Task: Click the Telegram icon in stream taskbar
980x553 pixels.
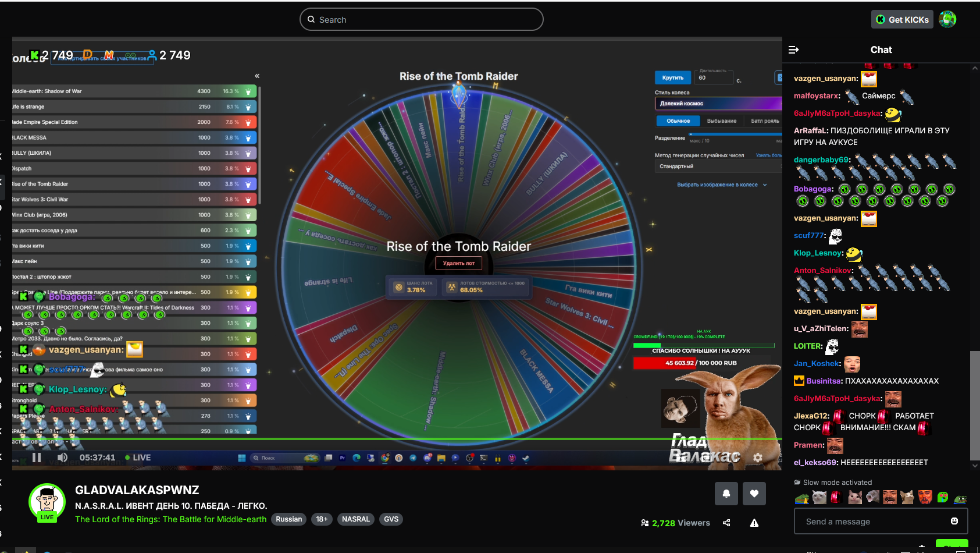Action: click(x=413, y=458)
